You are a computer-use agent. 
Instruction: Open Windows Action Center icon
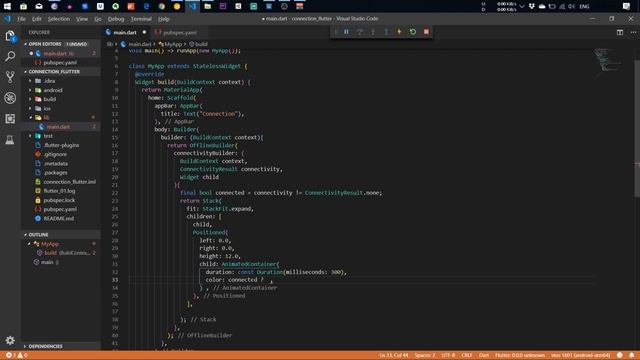[x=627, y=6]
